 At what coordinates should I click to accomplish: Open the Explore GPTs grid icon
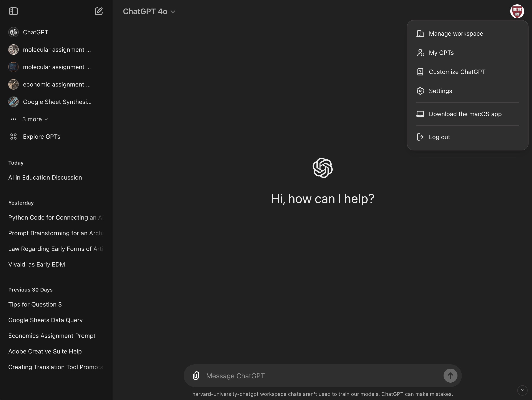pos(13,137)
